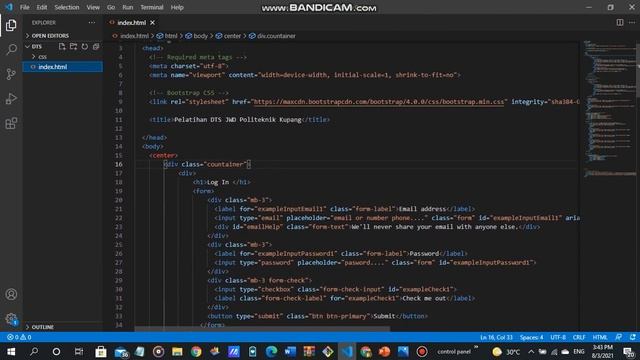Open the Accounts menu icon
The image size is (640, 360).
pos(11,294)
